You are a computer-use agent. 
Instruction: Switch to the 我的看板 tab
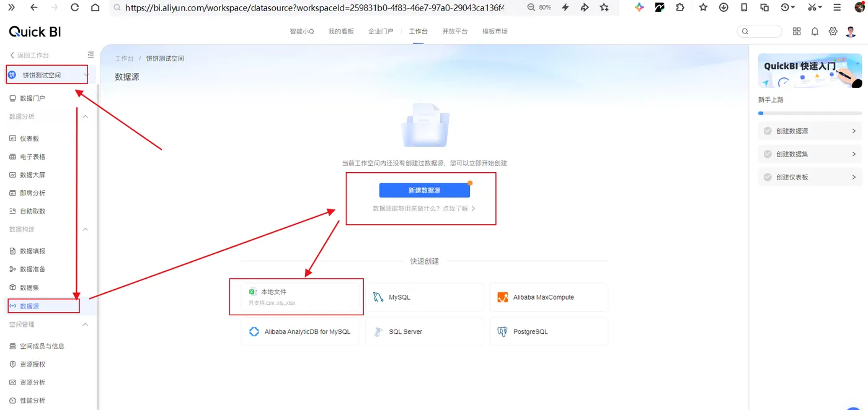coord(341,32)
